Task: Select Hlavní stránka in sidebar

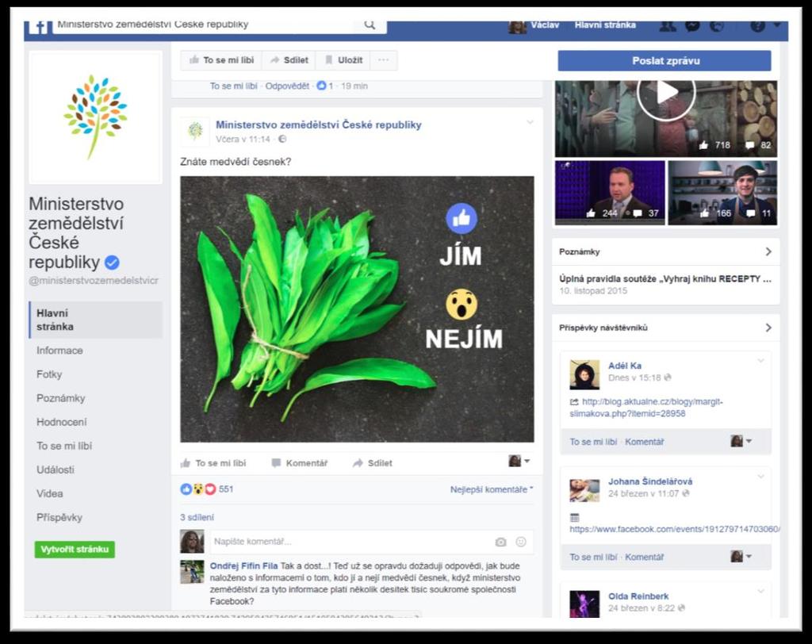Action: tap(95, 320)
